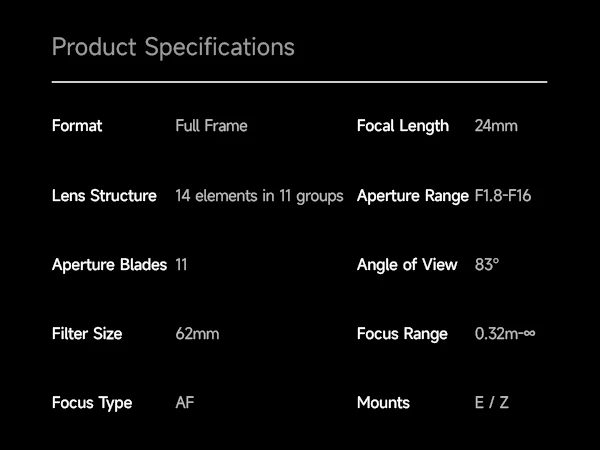The width and height of the screenshot is (600, 450).
Task: Click the Angle of View label
Action: click(407, 265)
